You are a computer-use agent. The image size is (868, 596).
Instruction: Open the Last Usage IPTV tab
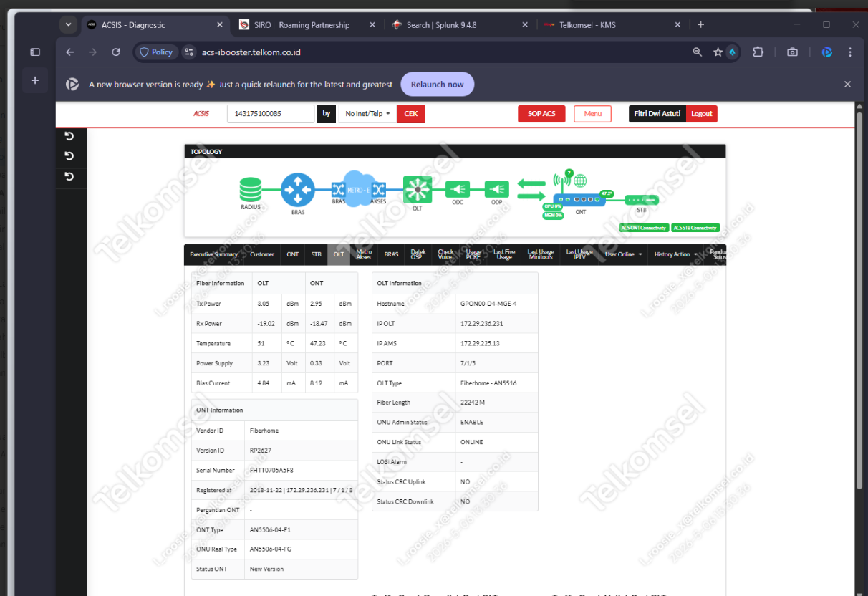579,254
